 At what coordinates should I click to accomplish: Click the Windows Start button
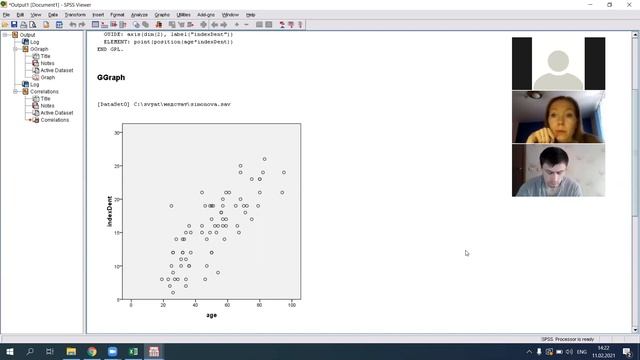[x=9, y=351]
